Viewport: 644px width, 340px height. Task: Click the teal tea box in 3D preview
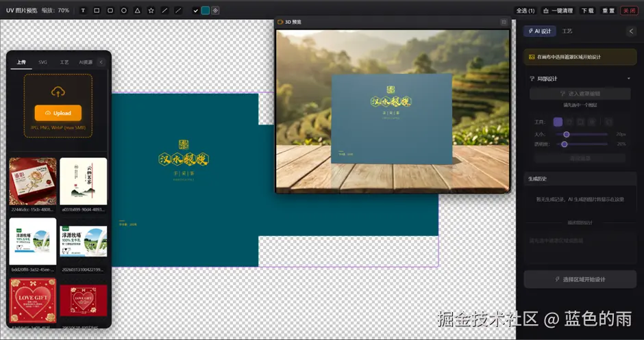point(391,119)
